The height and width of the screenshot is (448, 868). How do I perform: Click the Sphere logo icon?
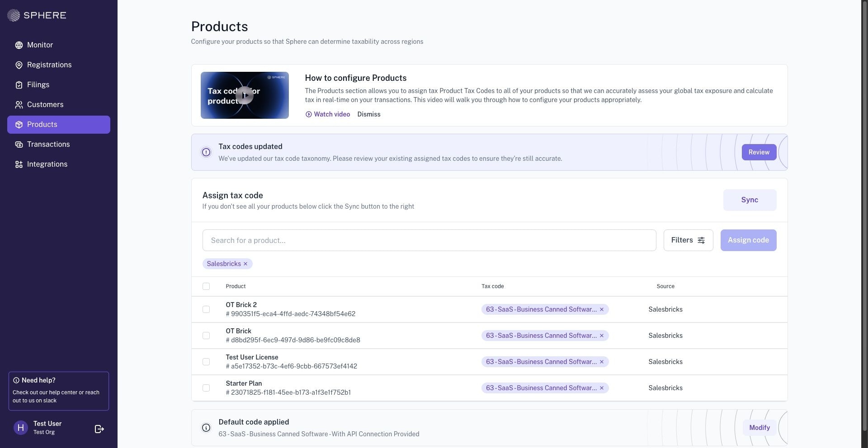pyautogui.click(x=14, y=15)
